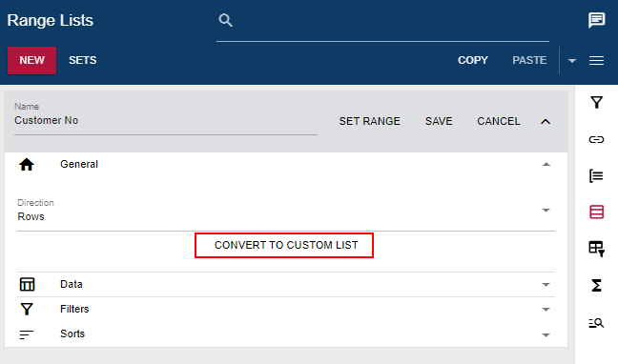Viewport: 618px width, 364px height.
Task: Expand the Filters section
Action: pyautogui.click(x=286, y=310)
